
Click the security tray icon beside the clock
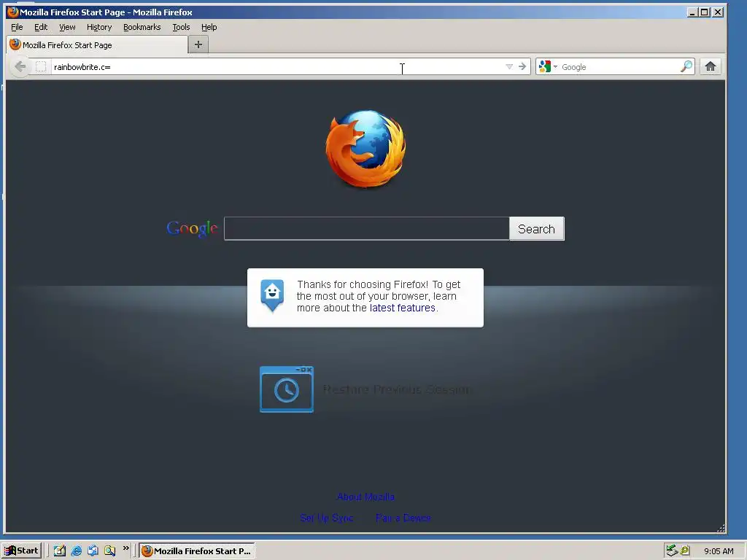click(684, 551)
